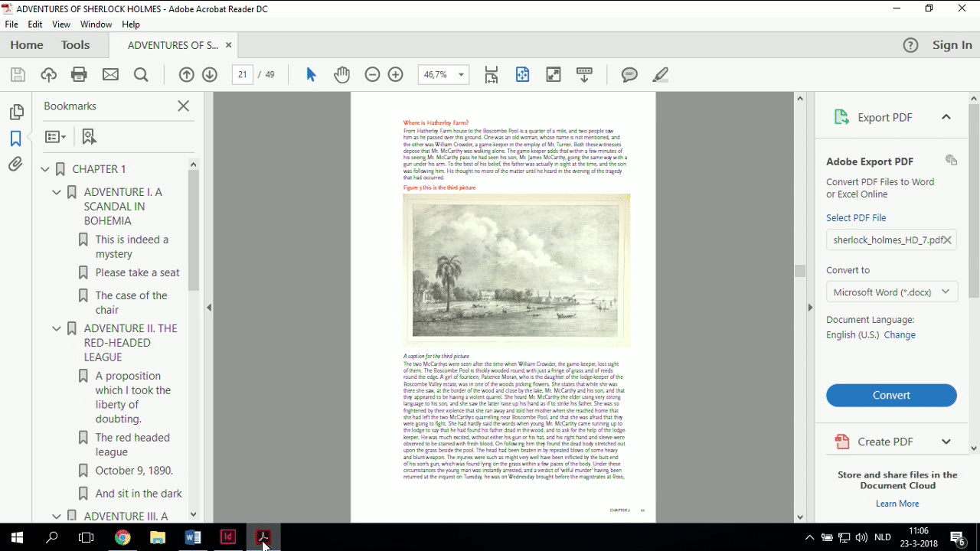Click the Sign In link

(952, 45)
